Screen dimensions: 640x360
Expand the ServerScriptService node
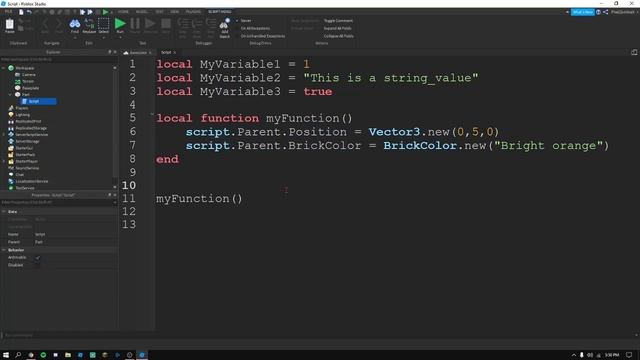pos(4,134)
